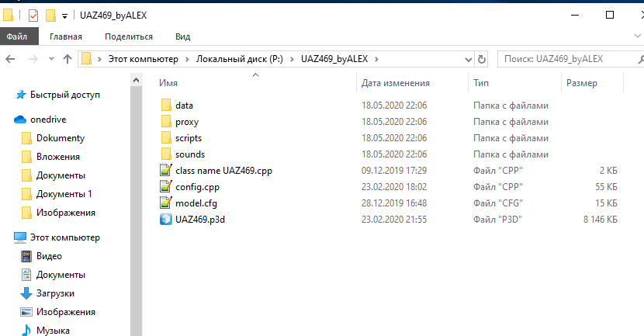Open Музыка in the navigation pane
This screenshot has height=336, width=644.
(53, 331)
